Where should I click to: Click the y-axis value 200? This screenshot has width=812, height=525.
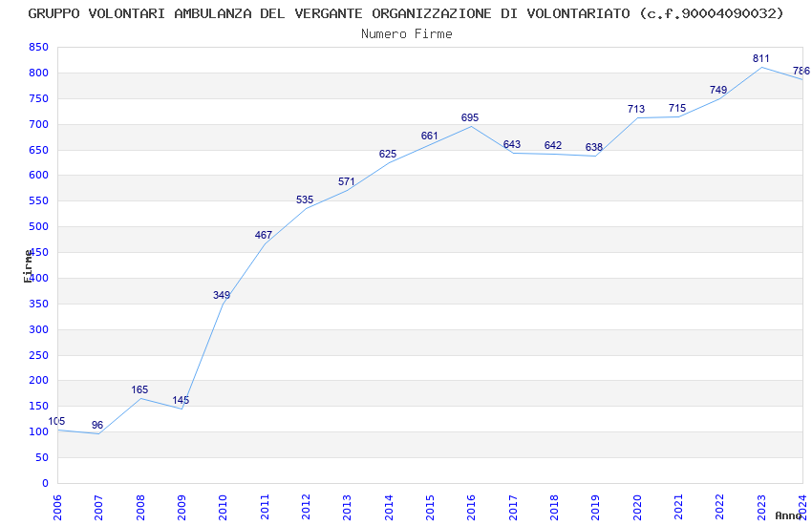tap(39, 380)
